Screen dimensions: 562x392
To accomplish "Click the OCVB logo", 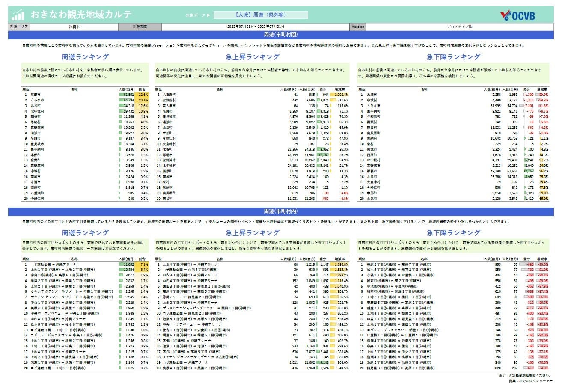I will click(x=517, y=15).
